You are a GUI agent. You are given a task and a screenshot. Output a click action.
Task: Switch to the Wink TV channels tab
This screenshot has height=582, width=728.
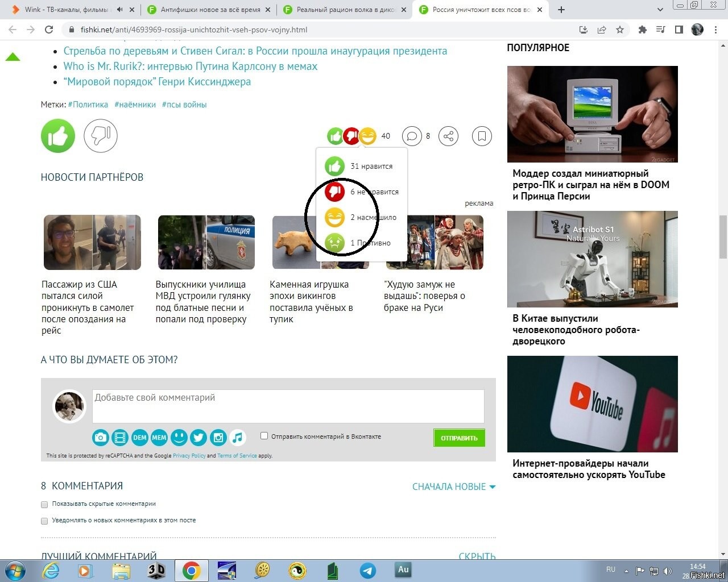68,10
